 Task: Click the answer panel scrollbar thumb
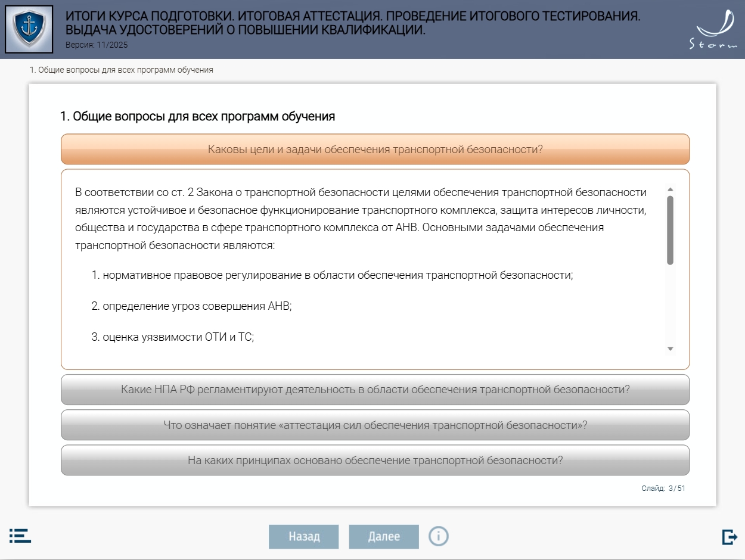(x=670, y=229)
